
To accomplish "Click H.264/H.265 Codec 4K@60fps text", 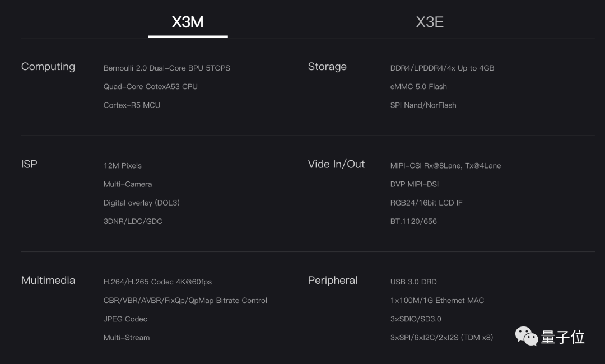I will 157,282.
